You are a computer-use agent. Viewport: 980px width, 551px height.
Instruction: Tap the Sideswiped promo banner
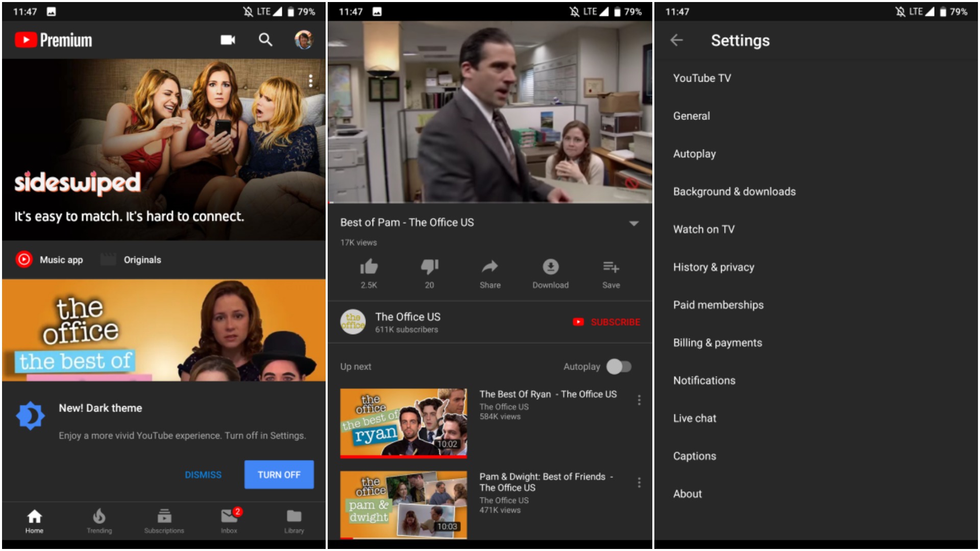pyautogui.click(x=163, y=149)
